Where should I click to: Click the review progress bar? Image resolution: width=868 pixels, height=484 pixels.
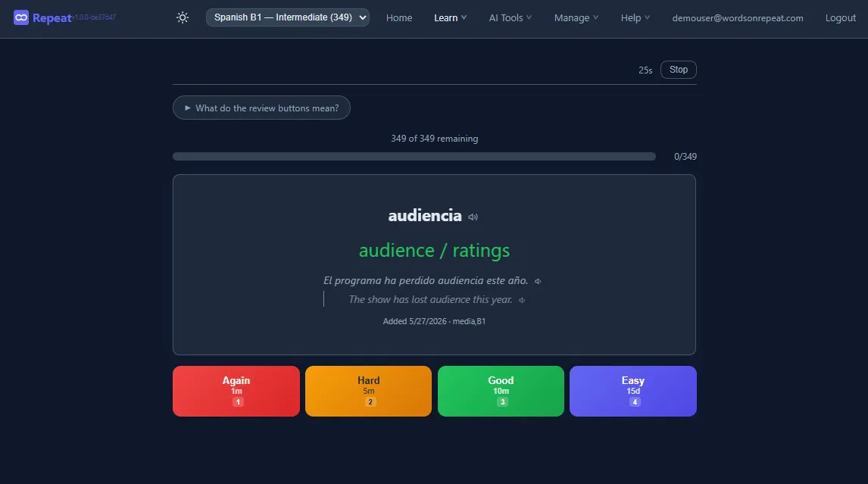pyautogui.click(x=414, y=157)
